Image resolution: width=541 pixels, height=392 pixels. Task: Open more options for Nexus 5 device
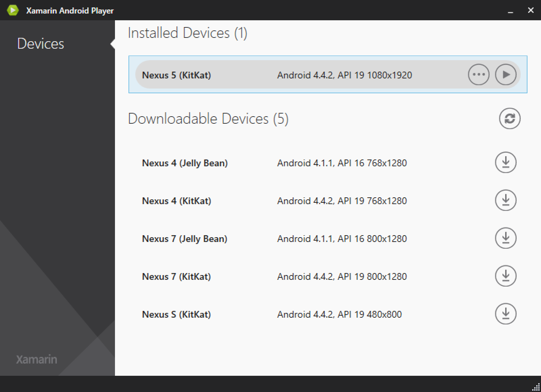478,74
